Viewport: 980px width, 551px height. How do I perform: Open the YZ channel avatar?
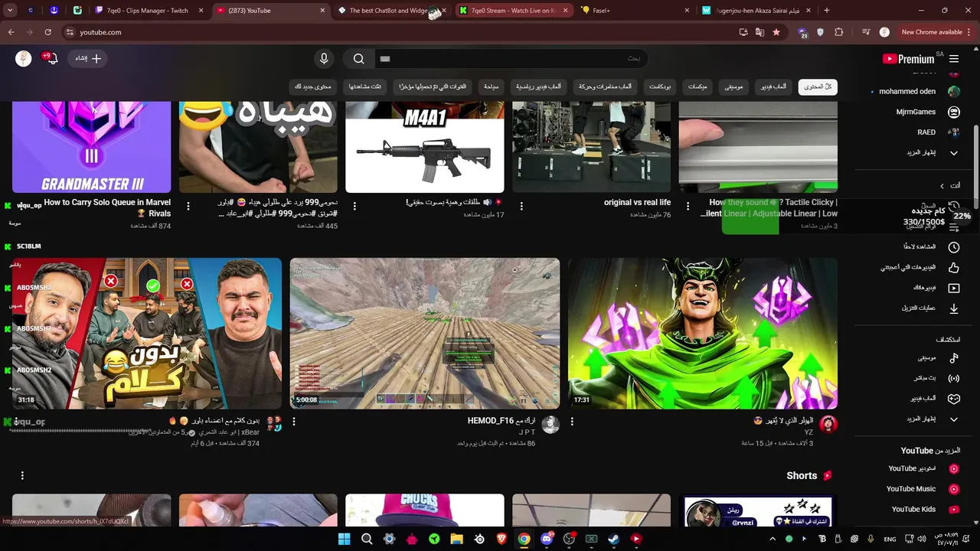point(828,425)
